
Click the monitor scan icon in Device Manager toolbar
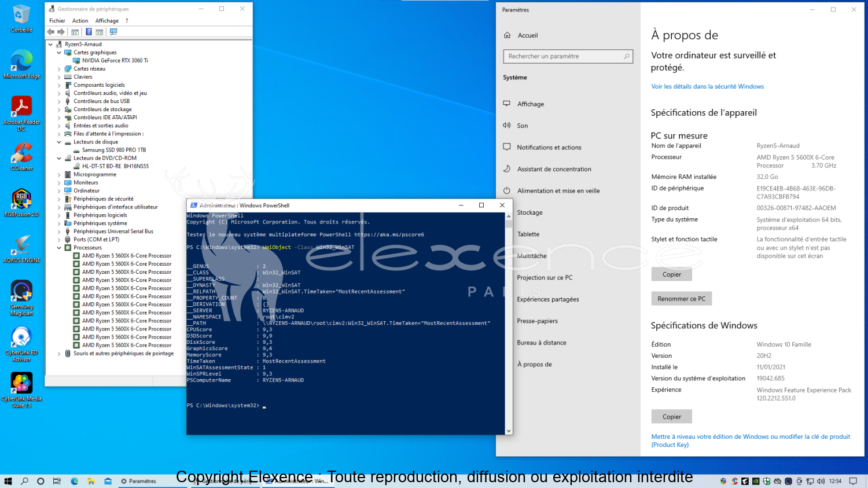[113, 32]
